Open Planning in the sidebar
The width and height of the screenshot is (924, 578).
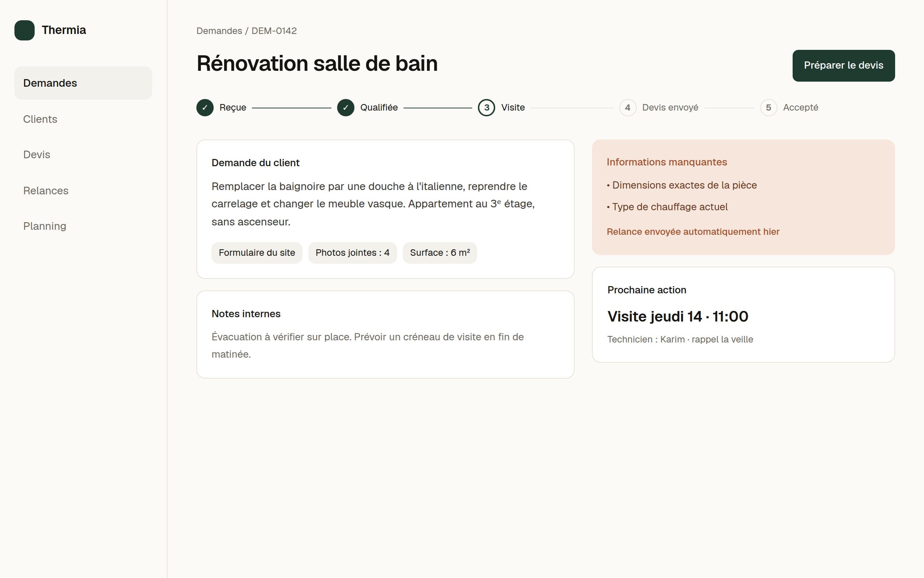83,226
